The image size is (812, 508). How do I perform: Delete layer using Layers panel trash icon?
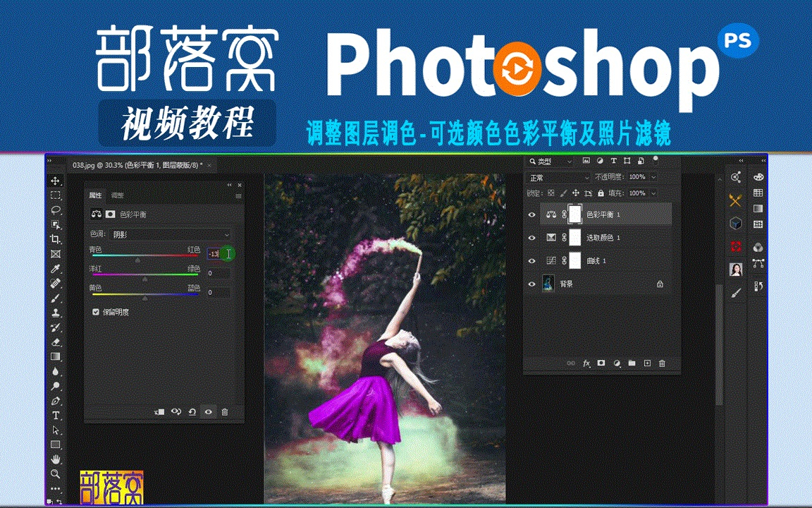[x=662, y=363]
